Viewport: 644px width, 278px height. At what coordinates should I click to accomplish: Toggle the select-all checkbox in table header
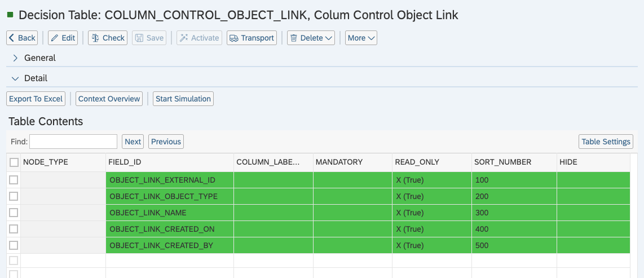14,162
